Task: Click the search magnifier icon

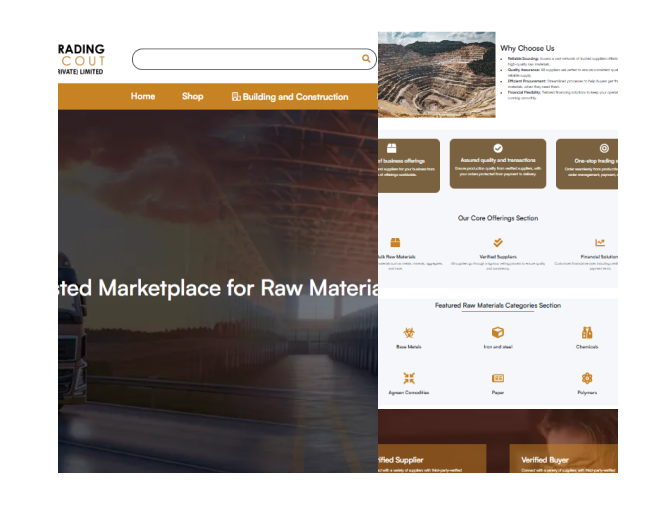Action: pos(366,59)
